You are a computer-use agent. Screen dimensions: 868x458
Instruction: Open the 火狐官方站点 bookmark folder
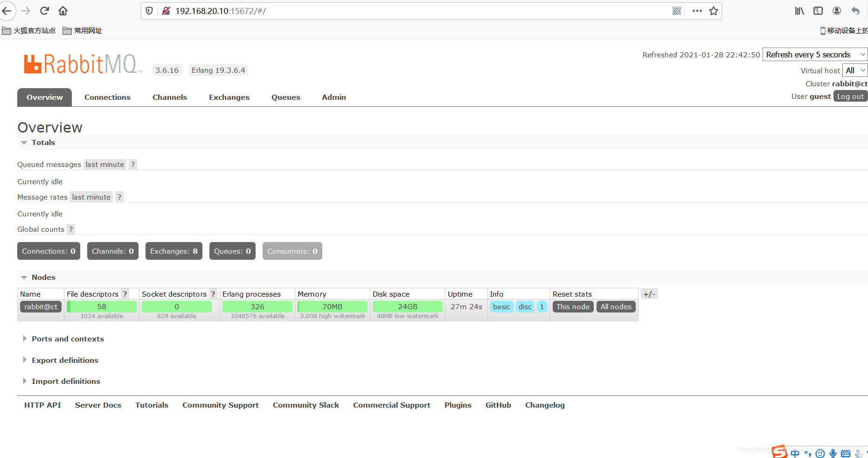pos(29,31)
